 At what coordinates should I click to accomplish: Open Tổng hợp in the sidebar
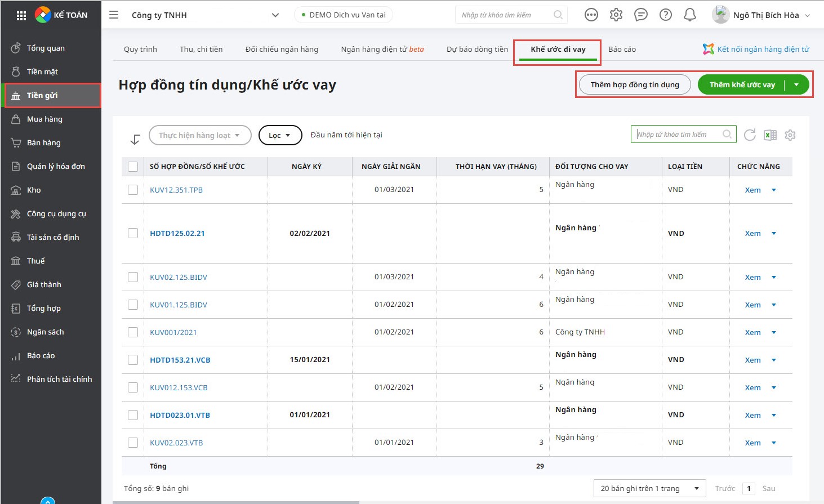tap(44, 308)
